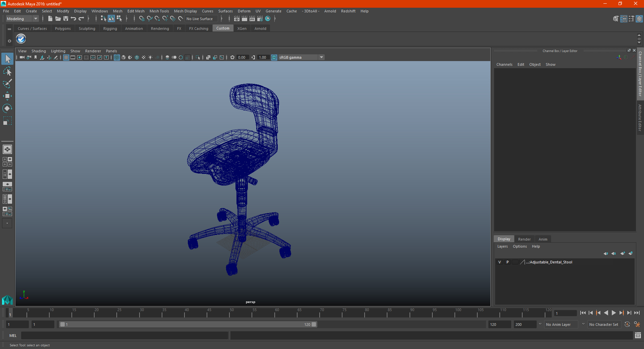Go to start of playback range
644x349 pixels.
(x=583, y=313)
